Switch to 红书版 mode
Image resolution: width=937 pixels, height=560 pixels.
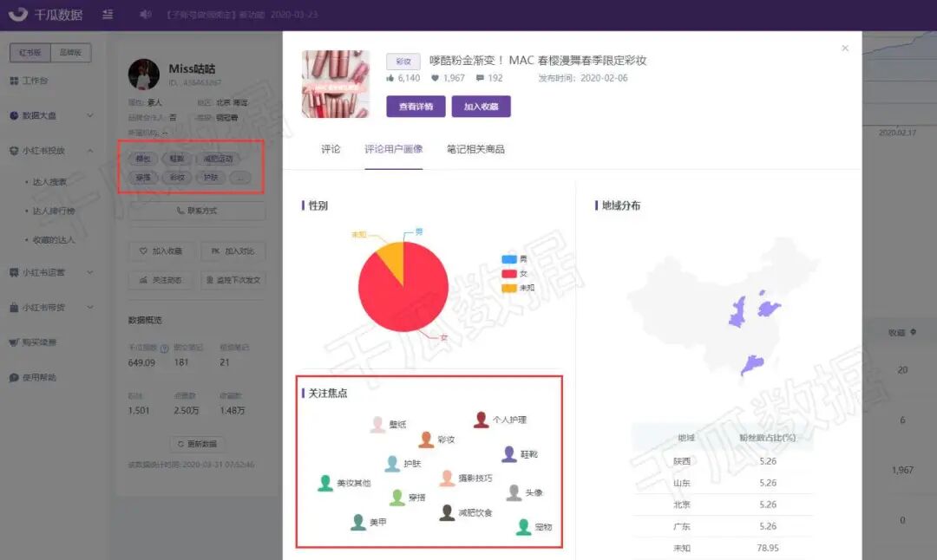(x=29, y=53)
